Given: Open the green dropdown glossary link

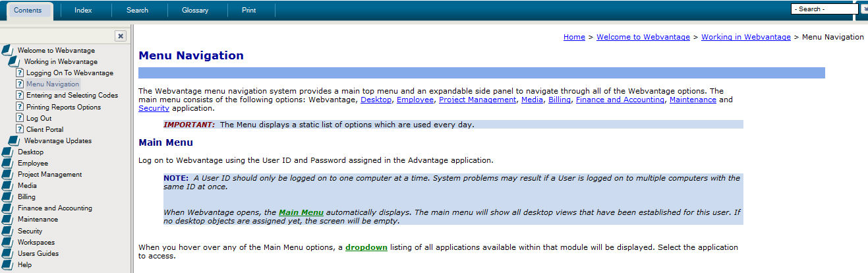Looking at the screenshot, I should [x=366, y=248].
